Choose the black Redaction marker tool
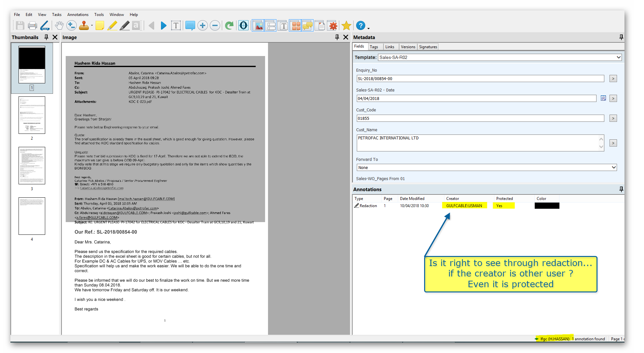 [125, 25]
